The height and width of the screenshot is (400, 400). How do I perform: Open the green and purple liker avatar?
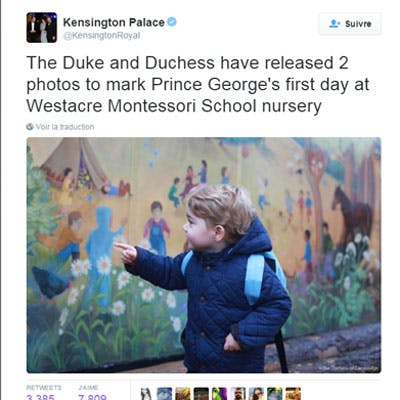[x=220, y=394]
